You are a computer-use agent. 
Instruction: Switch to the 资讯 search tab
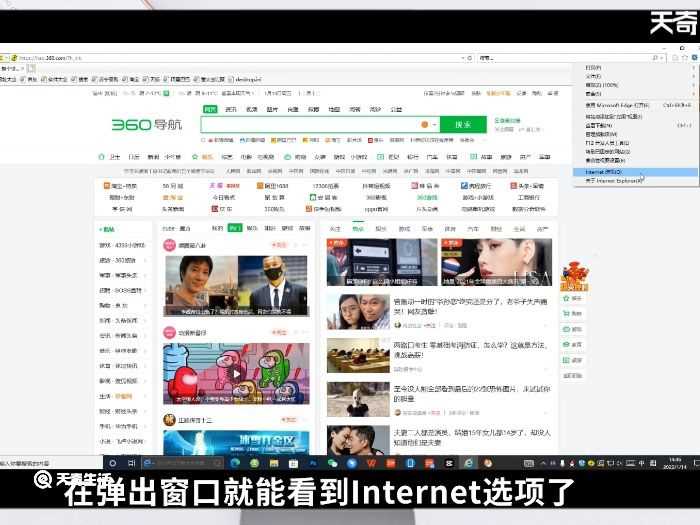pyautogui.click(x=231, y=109)
